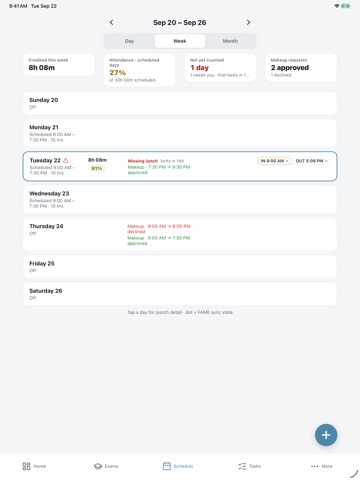Select the Schedule calendar tab in bottom bar

click(x=178, y=466)
